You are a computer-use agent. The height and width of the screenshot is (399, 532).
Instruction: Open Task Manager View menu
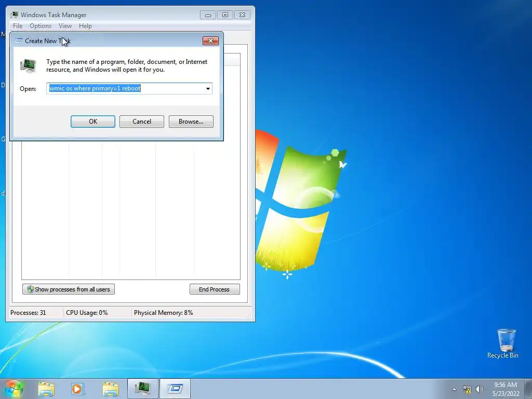65,26
